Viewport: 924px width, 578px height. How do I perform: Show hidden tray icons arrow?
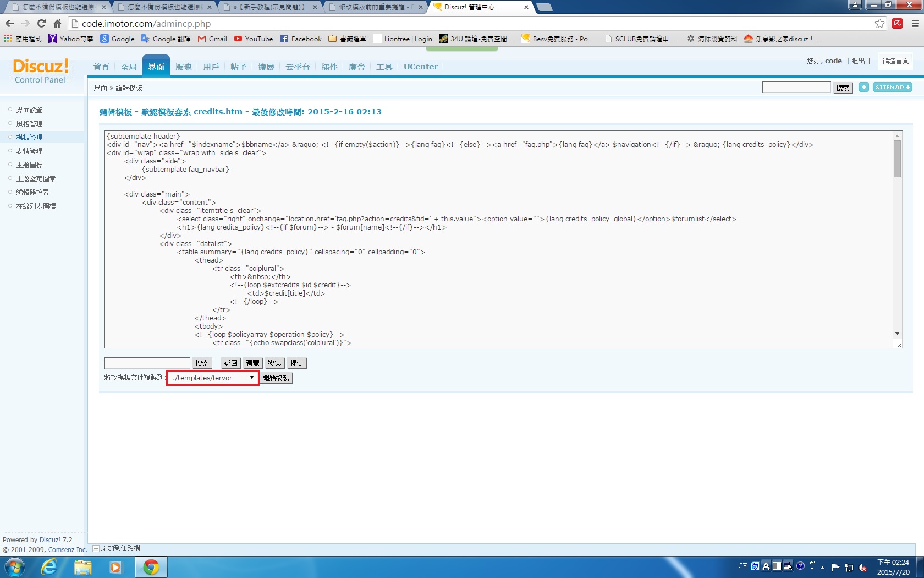[823, 567]
